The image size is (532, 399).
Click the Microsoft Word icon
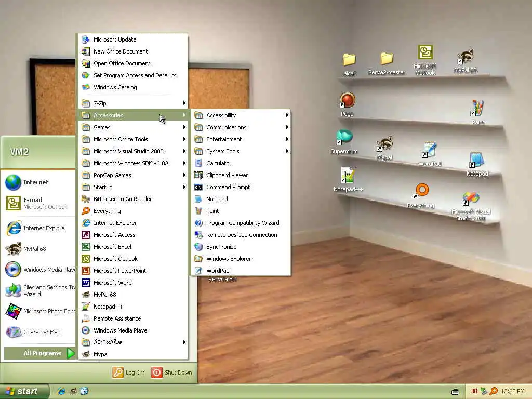coord(86,283)
